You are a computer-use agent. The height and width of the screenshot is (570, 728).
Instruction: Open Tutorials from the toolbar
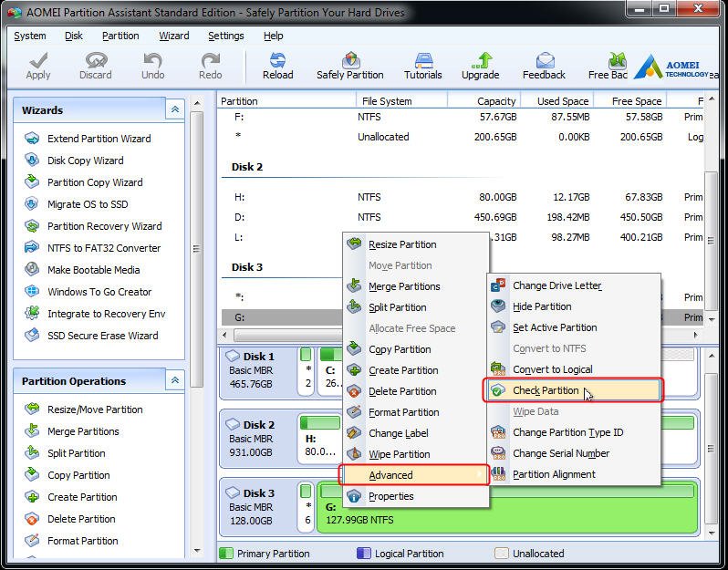[423, 66]
